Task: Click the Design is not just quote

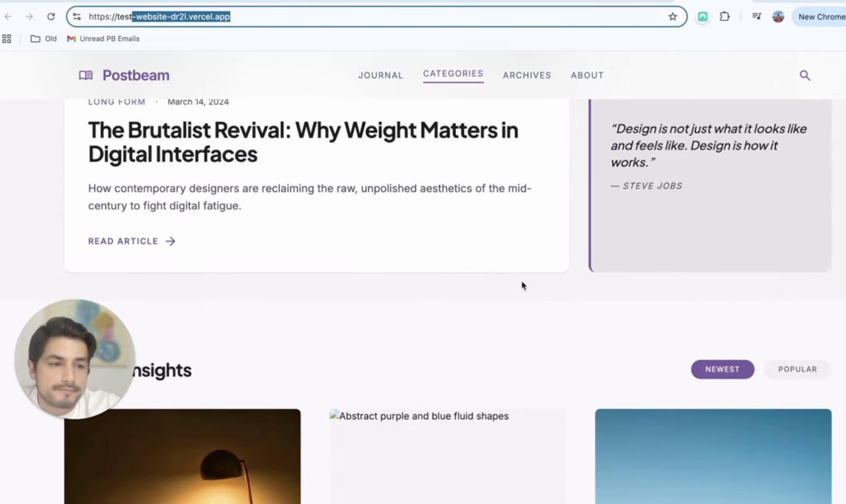Action: coord(709,146)
